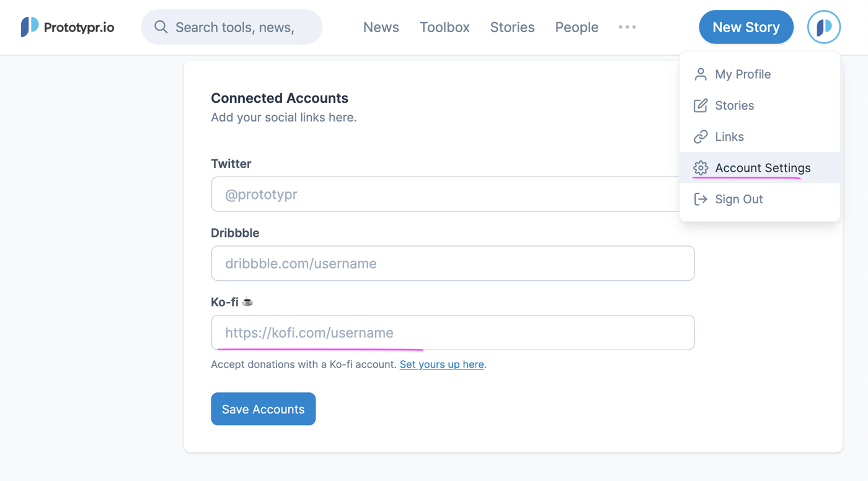Viewport: 868px width, 481px height.
Task: Expand the three-dot more navigation menu
Action: pyautogui.click(x=627, y=27)
